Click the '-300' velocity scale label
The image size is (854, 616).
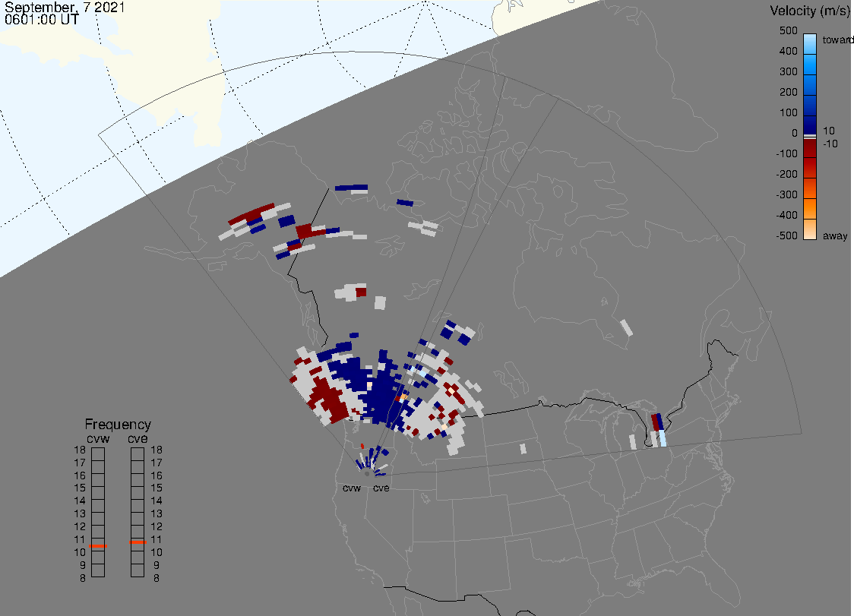click(x=786, y=194)
